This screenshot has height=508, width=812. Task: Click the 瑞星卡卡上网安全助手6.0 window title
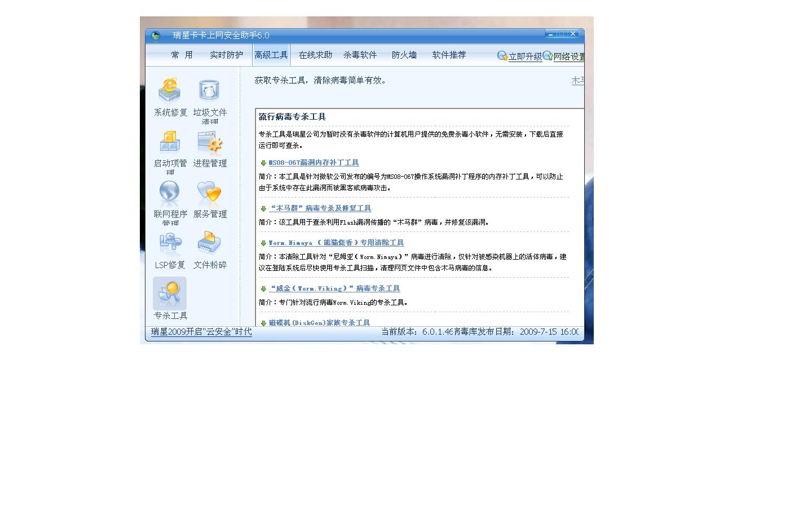click(221, 35)
